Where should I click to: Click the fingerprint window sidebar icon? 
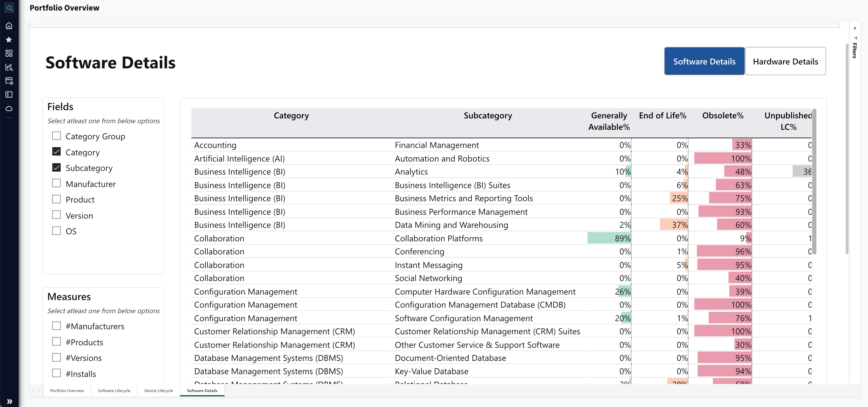[9, 81]
